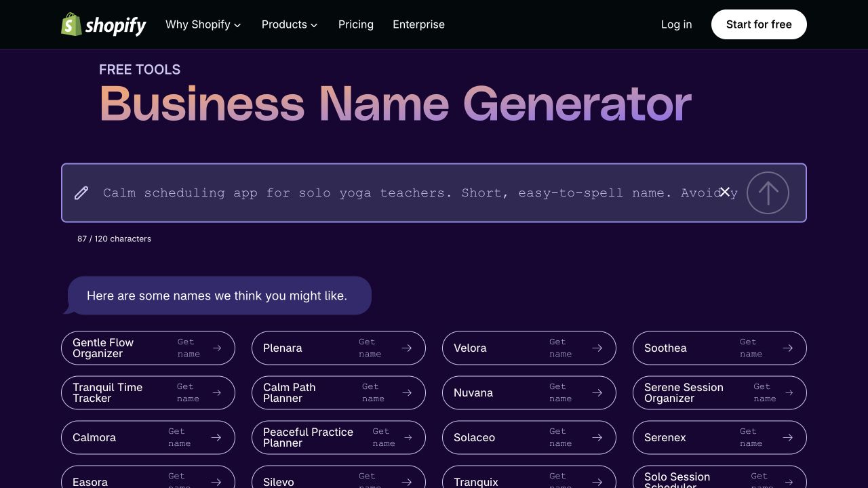The width and height of the screenshot is (868, 488).
Task: Click the arrow icon beside Plenara
Action: (407, 348)
